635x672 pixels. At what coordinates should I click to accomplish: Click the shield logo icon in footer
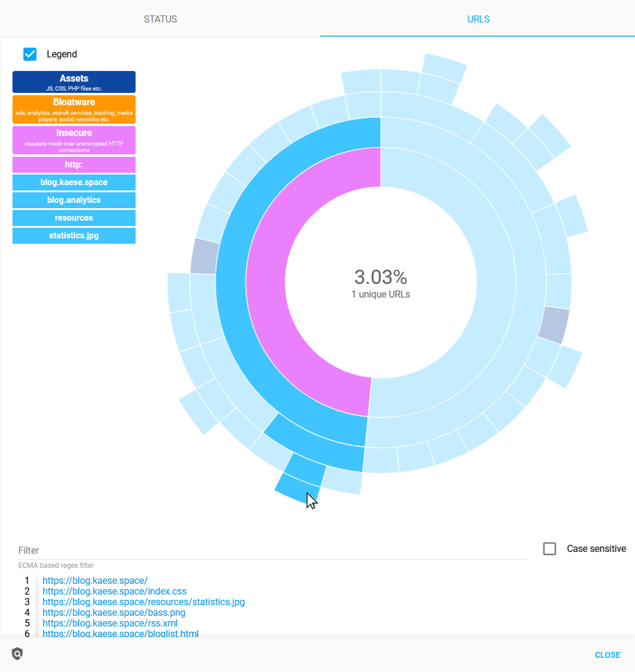[17, 654]
